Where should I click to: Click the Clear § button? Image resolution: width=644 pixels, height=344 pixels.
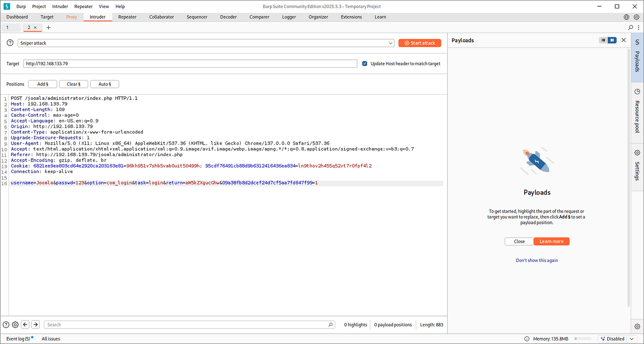pos(73,84)
